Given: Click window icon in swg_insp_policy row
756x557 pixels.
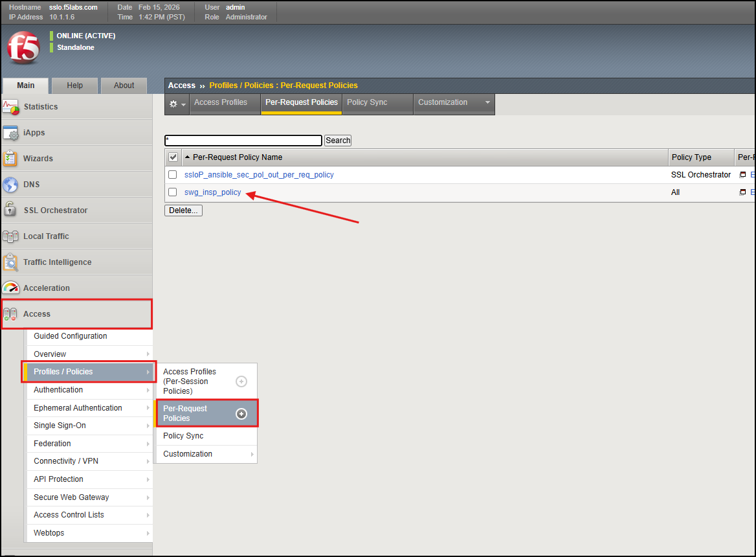Looking at the screenshot, I should (742, 192).
